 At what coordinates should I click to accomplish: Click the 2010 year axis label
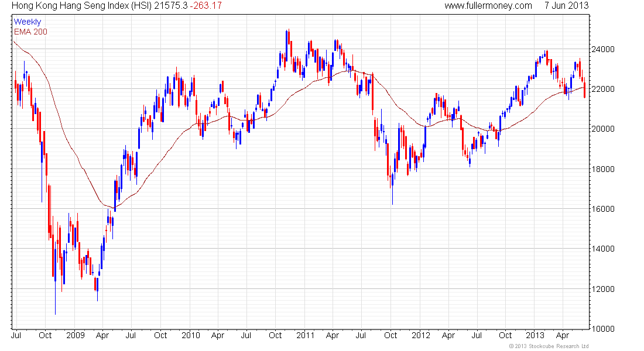[191, 335]
